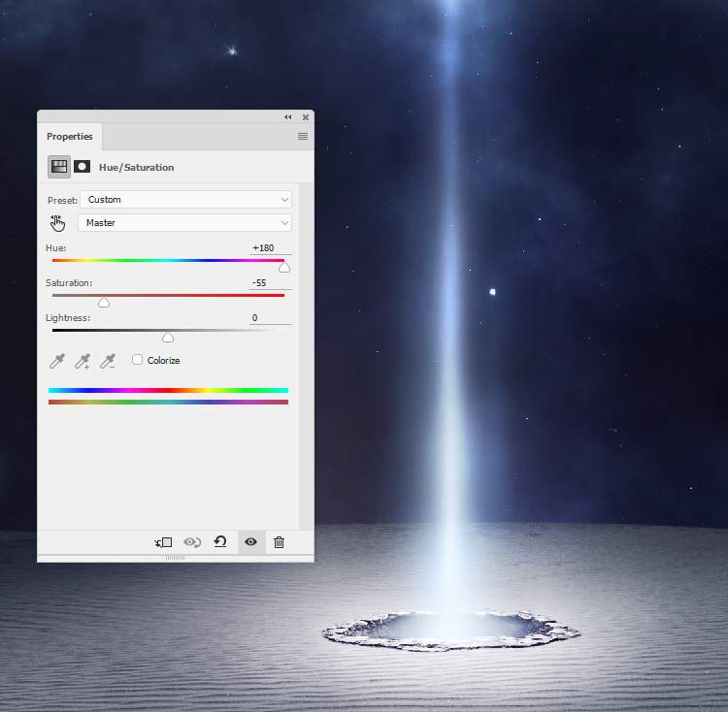The image size is (728, 712).
Task: Collapse the Properties panel to icons
Action: click(x=288, y=117)
